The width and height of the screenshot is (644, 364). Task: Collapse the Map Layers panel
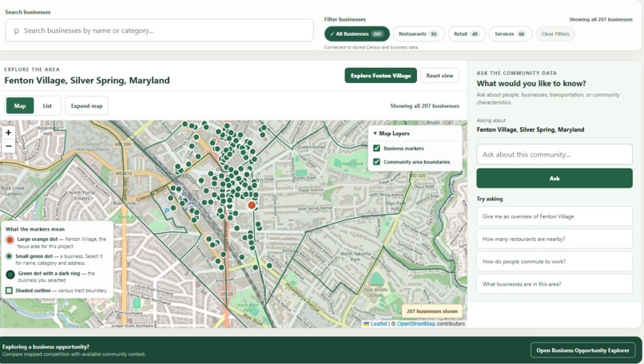391,133
